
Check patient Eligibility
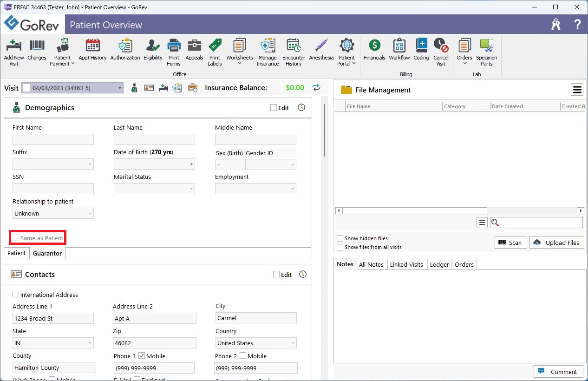(153, 49)
